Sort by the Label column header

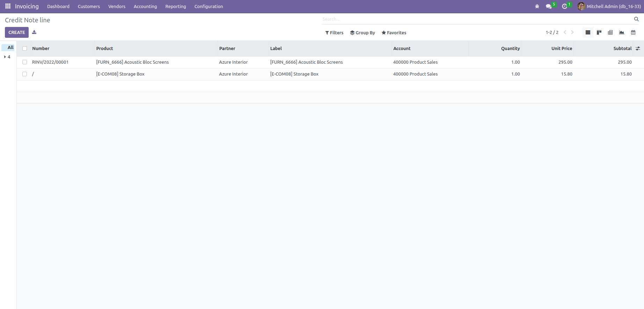tap(276, 49)
